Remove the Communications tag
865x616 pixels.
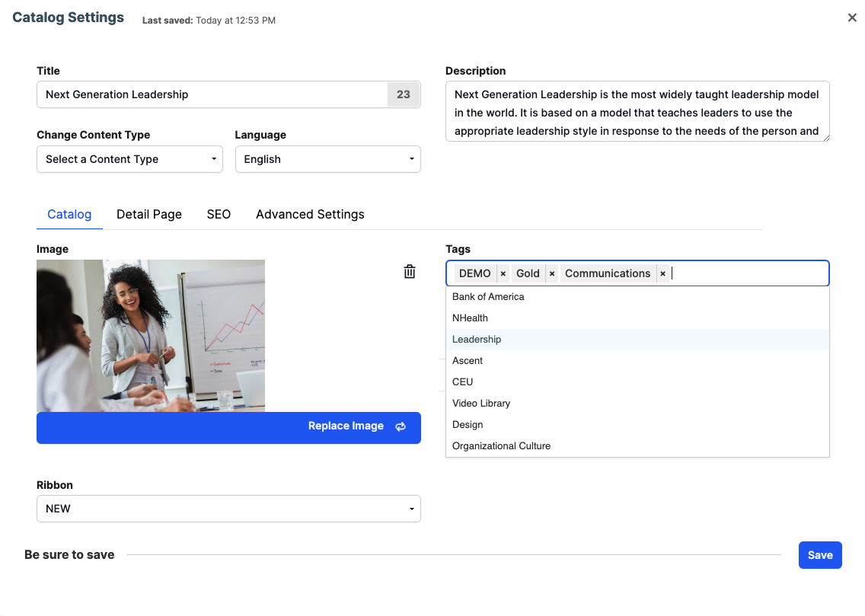(662, 273)
